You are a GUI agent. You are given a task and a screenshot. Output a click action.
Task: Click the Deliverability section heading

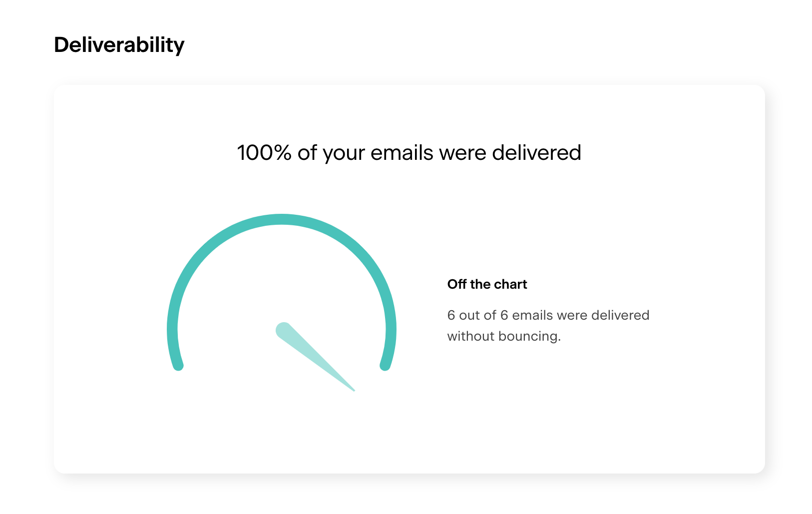pos(119,45)
